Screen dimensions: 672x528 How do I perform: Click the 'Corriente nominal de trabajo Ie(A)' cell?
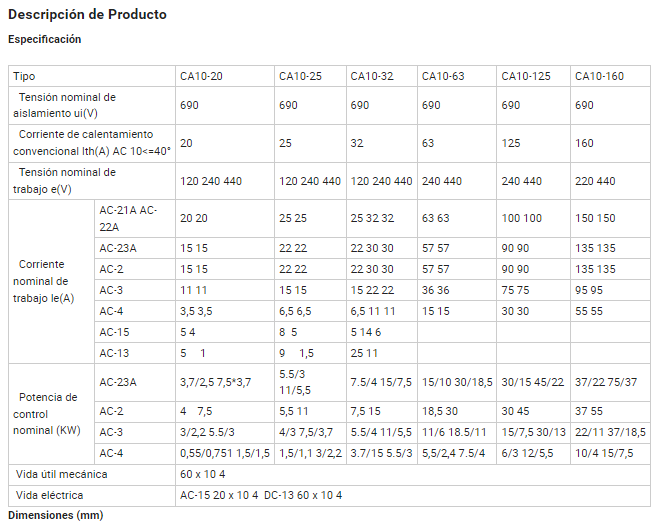pyautogui.click(x=51, y=282)
